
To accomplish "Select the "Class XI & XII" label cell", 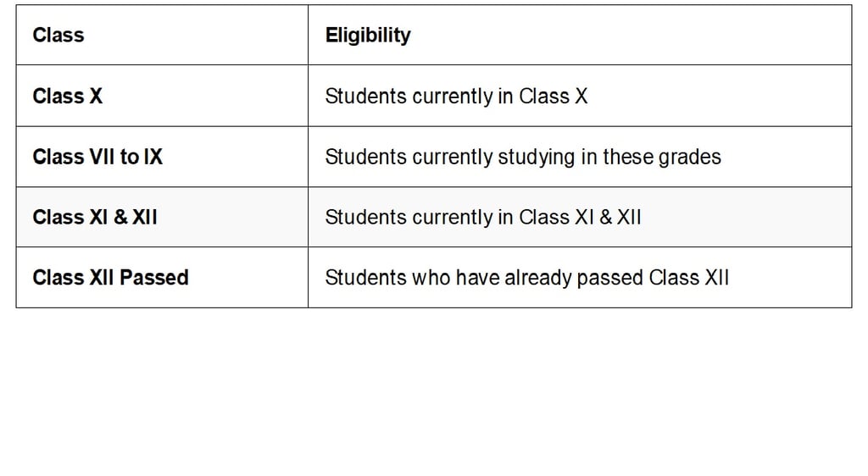I will (x=95, y=218).
